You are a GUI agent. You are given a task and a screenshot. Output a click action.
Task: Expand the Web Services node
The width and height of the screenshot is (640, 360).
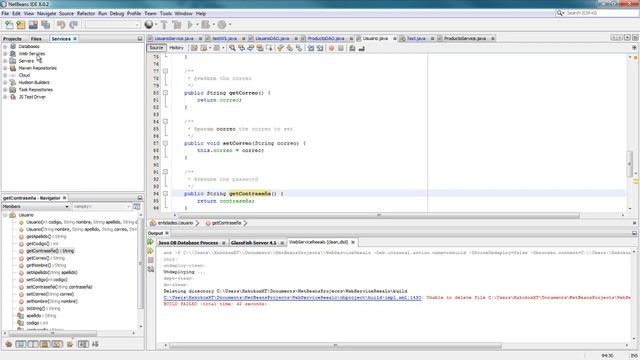tap(5, 53)
